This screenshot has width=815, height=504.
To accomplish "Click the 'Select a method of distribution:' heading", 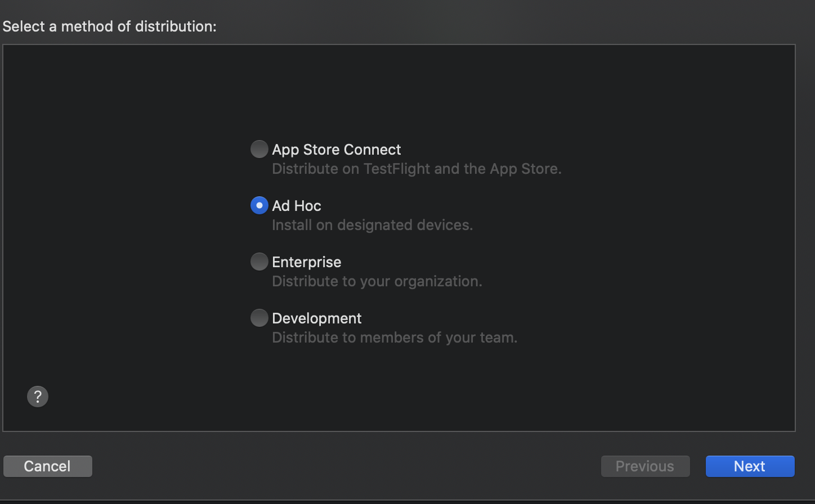I will 110,26.
